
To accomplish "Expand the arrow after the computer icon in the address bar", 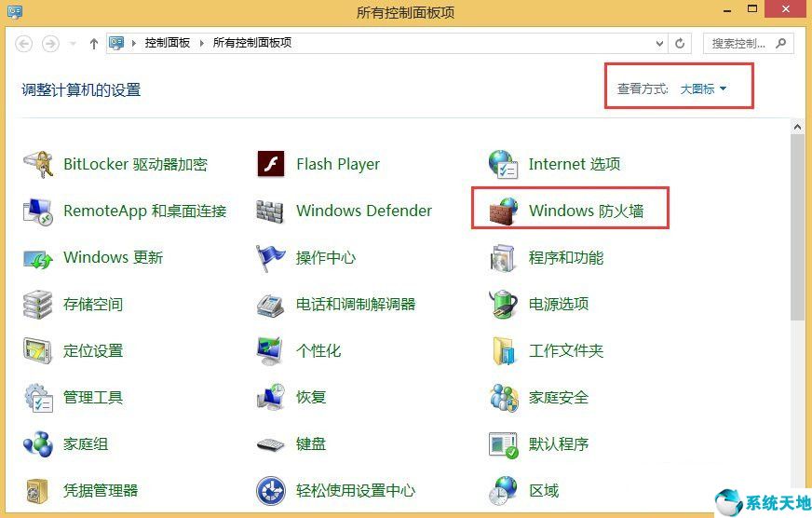I will [x=133, y=43].
